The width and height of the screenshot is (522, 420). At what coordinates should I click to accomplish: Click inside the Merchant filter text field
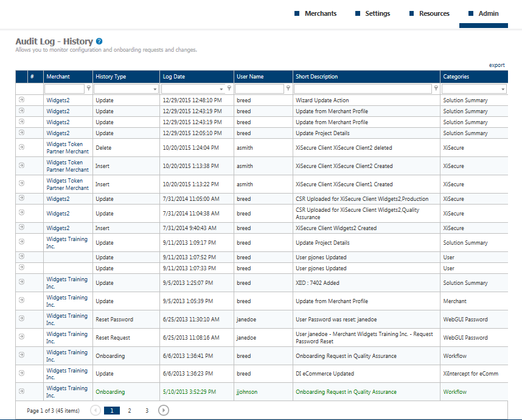click(64, 88)
